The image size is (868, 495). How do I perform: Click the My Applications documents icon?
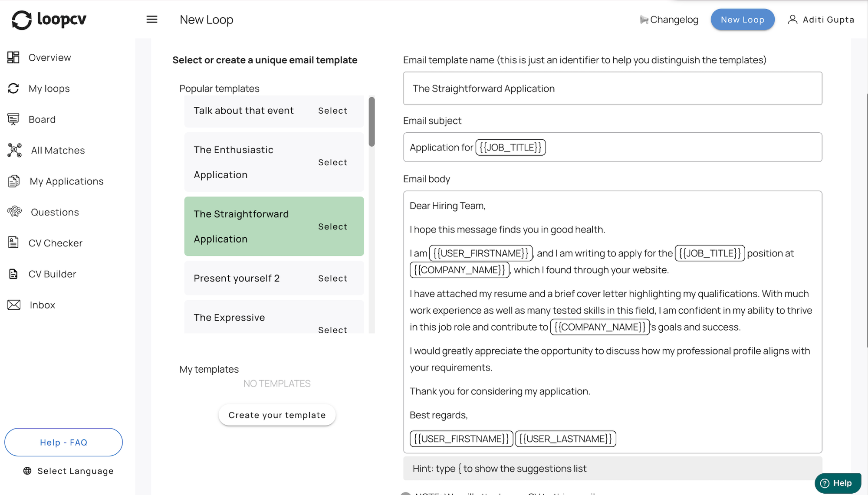coord(14,181)
